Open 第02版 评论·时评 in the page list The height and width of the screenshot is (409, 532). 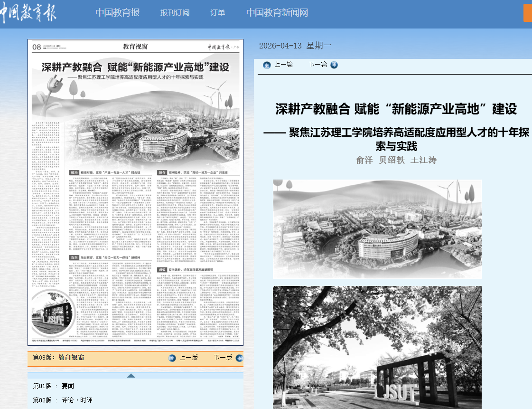click(63, 400)
